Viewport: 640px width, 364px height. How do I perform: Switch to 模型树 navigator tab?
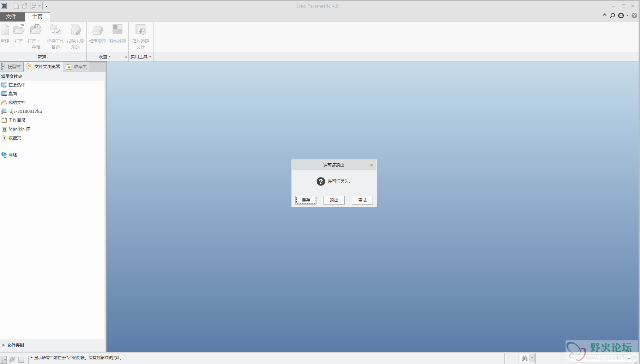[11, 66]
